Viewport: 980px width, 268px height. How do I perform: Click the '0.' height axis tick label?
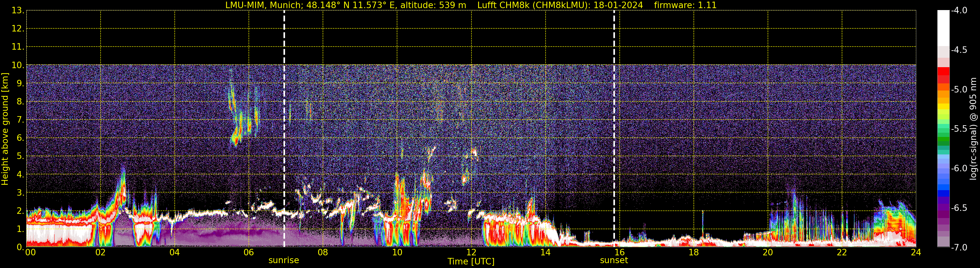[x=20, y=247]
